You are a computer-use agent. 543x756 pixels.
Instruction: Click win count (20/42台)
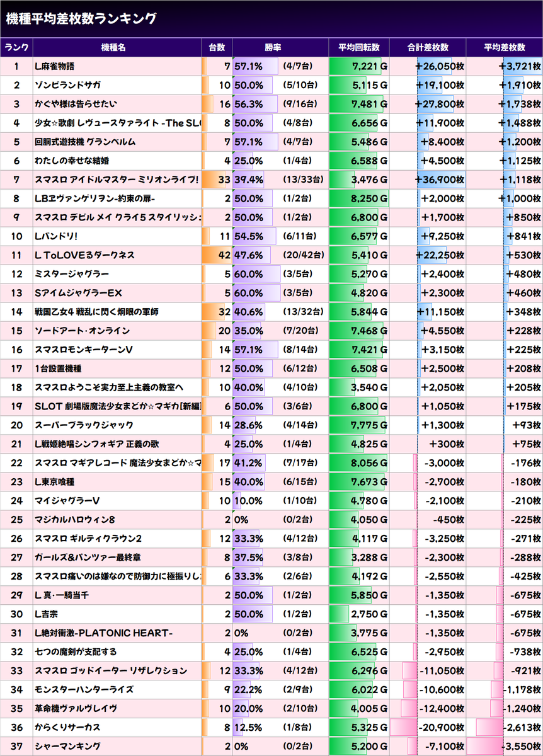304,255
